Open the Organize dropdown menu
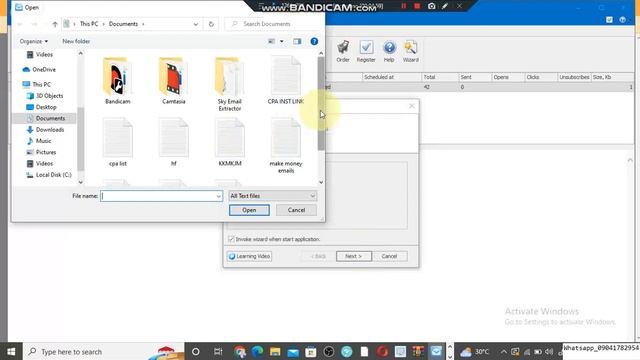The height and width of the screenshot is (360, 640). click(x=33, y=41)
